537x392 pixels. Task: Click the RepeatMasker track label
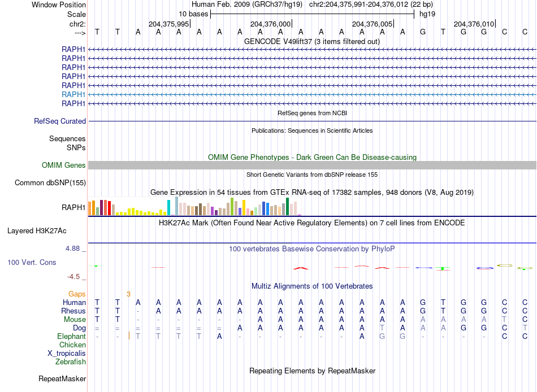(x=62, y=379)
